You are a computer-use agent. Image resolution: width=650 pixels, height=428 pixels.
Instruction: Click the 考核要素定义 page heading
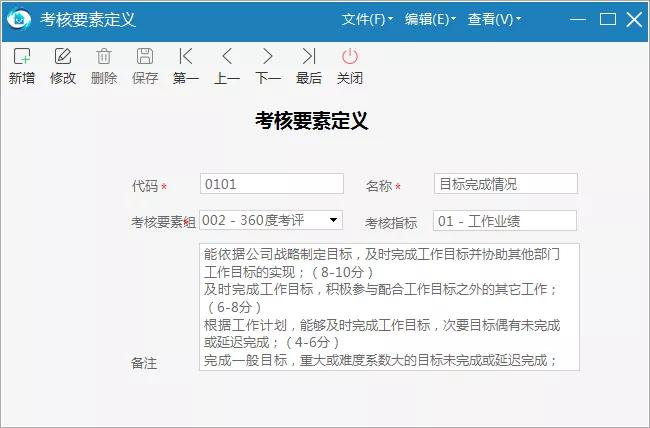pos(311,121)
